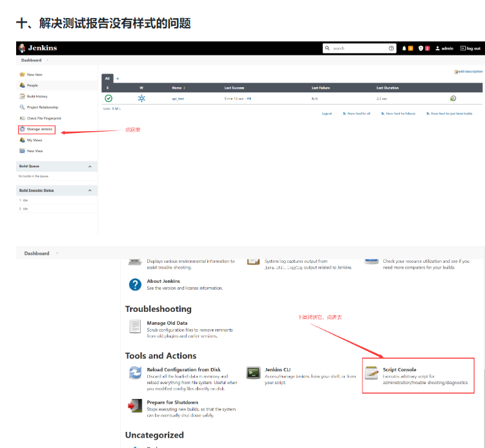Click the add description edit icon
Viewport: 485px width, 448px height.
[x=456, y=72]
